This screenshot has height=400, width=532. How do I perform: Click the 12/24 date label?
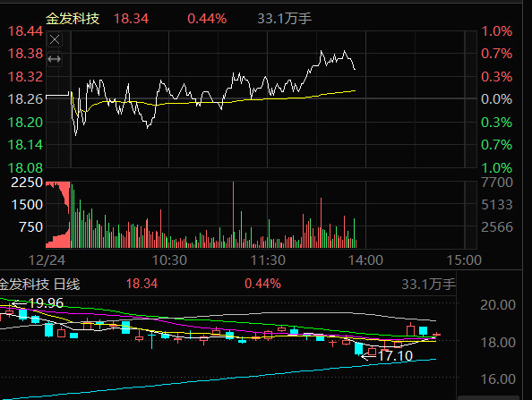tap(47, 260)
